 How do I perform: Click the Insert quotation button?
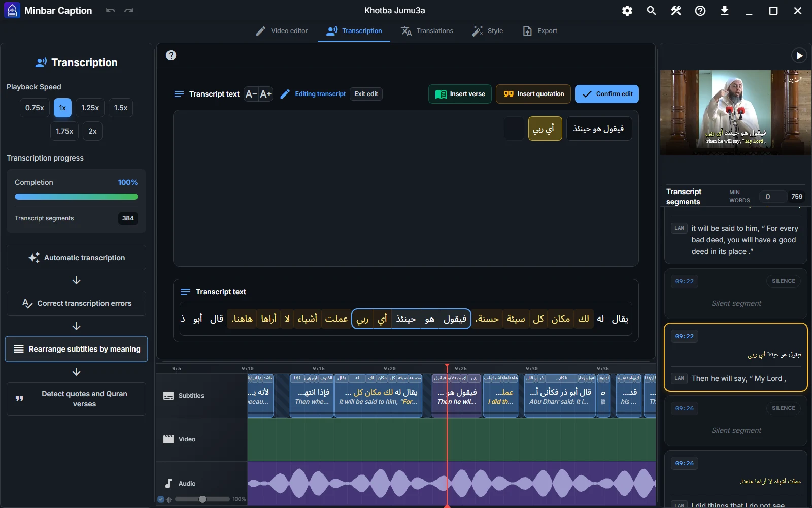pos(533,94)
